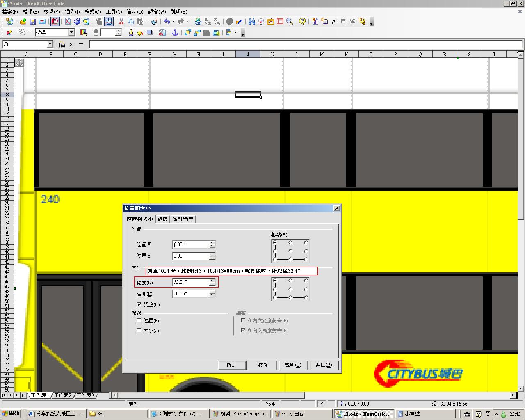Toggle the AutoSpellcheck ABC icon
The width and height of the screenshot is (525, 420).
109,21
